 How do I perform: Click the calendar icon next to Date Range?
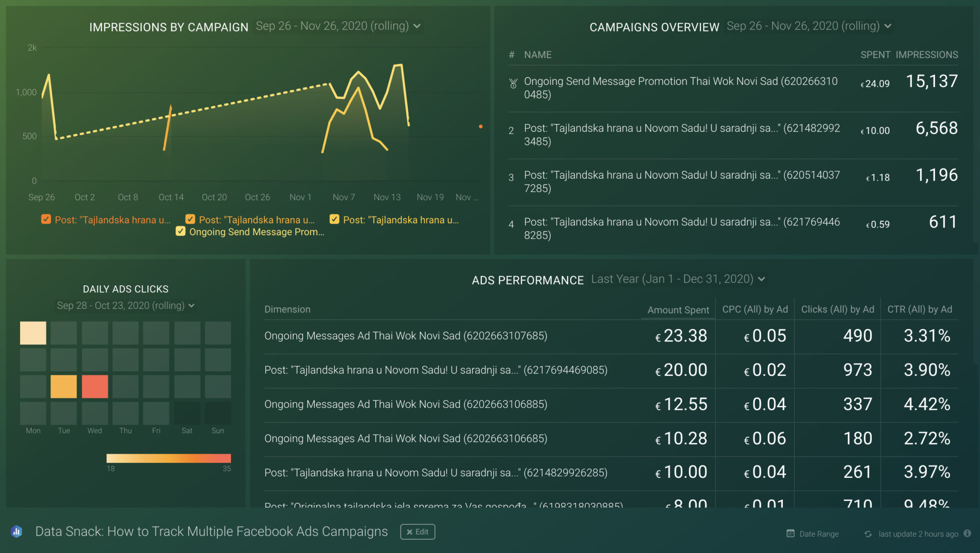click(790, 533)
